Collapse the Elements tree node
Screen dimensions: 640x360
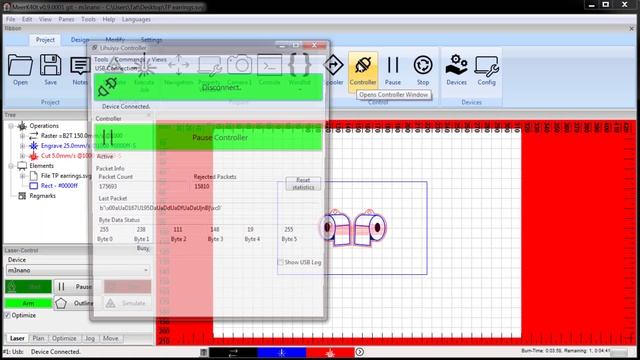click(11, 166)
